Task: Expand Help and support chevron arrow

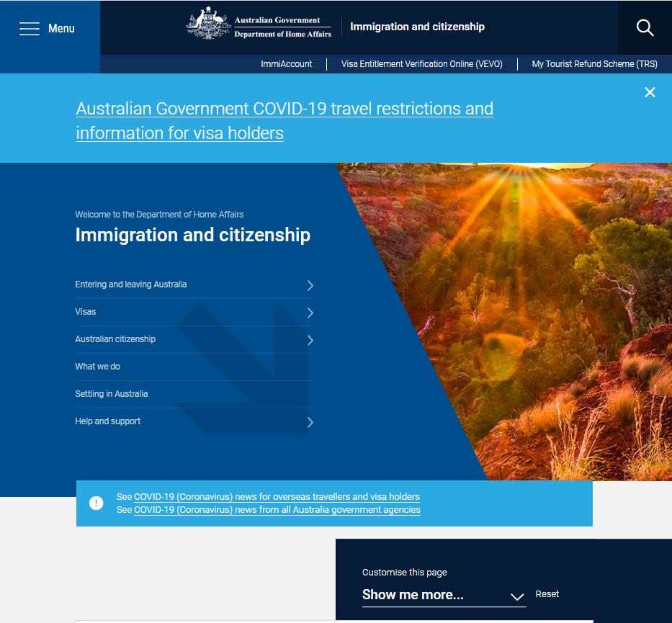Action: 310,423
